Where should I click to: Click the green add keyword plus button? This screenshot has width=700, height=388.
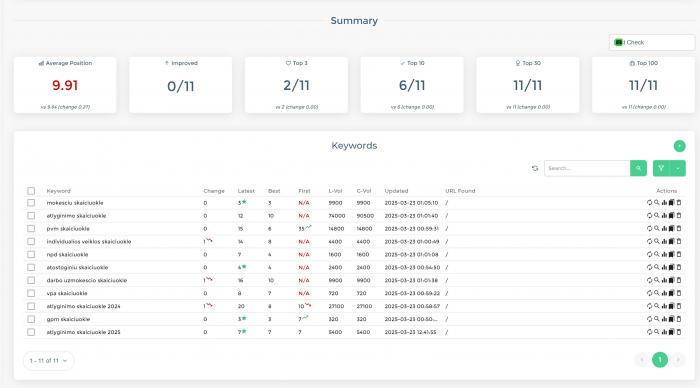(679, 146)
